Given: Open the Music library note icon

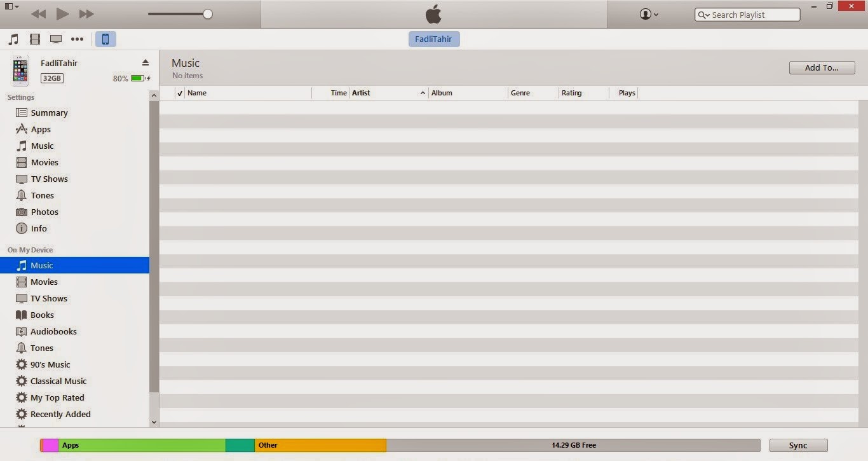Looking at the screenshot, I should pyautogui.click(x=13, y=39).
